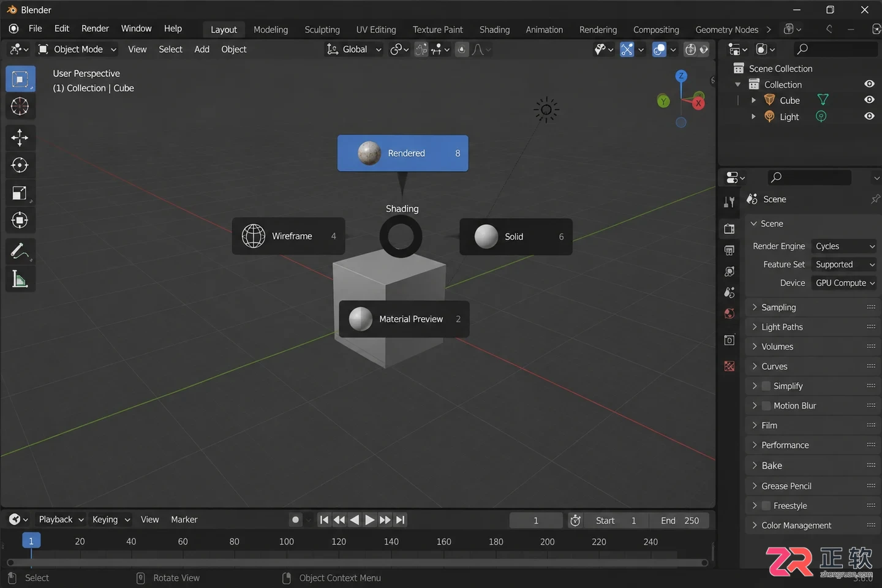Viewport: 882px width, 588px height.
Task: Toggle visibility of Collection
Action: [869, 84]
